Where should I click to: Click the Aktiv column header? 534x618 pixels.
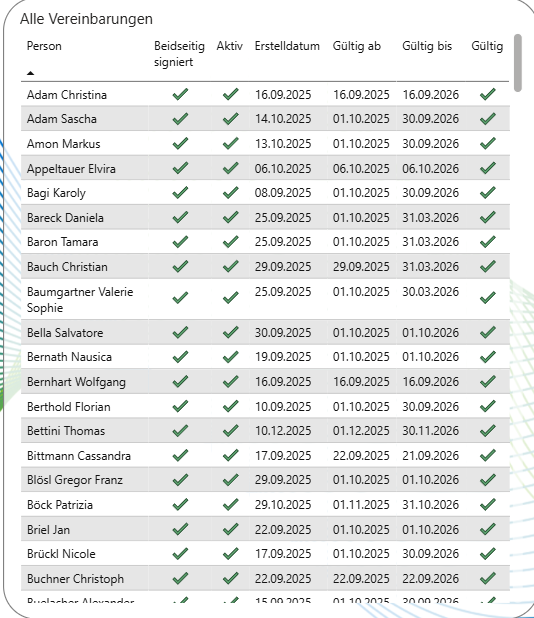coord(229,46)
